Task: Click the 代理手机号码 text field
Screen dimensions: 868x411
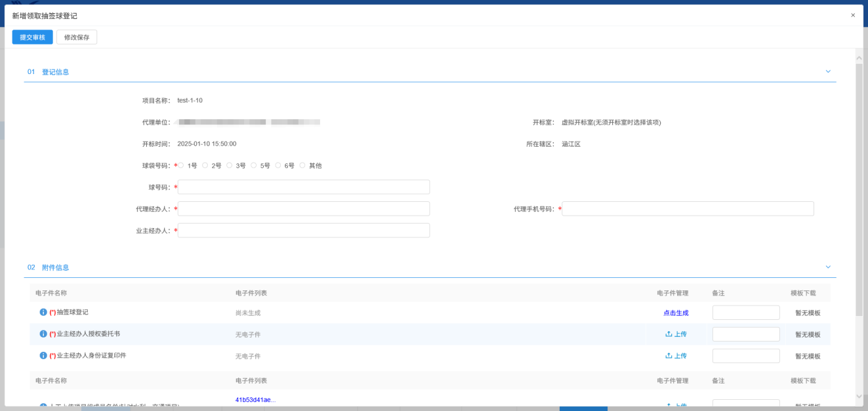Action: click(688, 209)
